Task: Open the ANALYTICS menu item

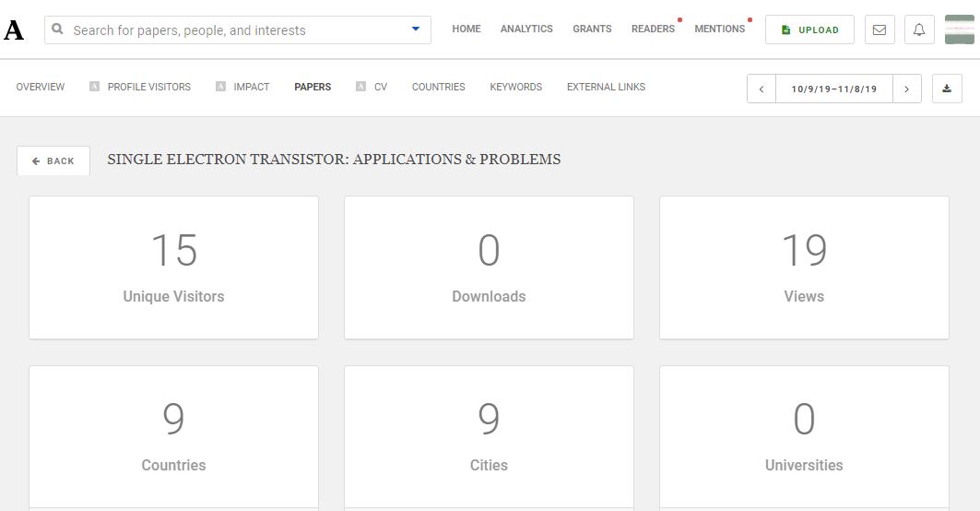Action: point(526,29)
